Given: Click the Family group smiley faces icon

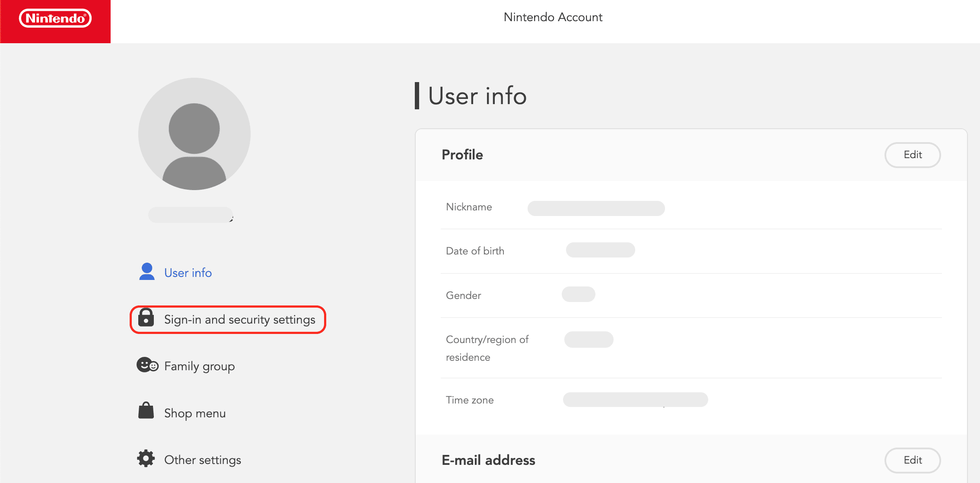Looking at the screenshot, I should [x=147, y=365].
